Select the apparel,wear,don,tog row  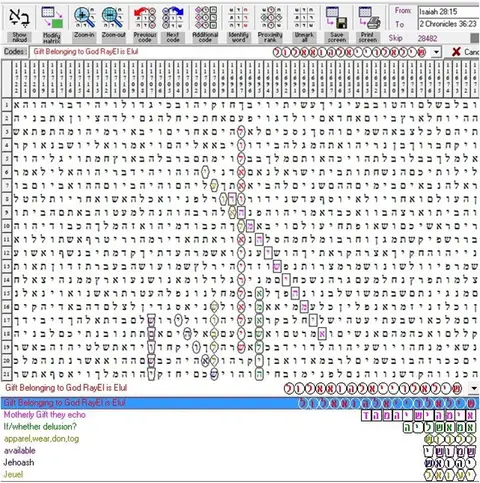(x=240, y=439)
